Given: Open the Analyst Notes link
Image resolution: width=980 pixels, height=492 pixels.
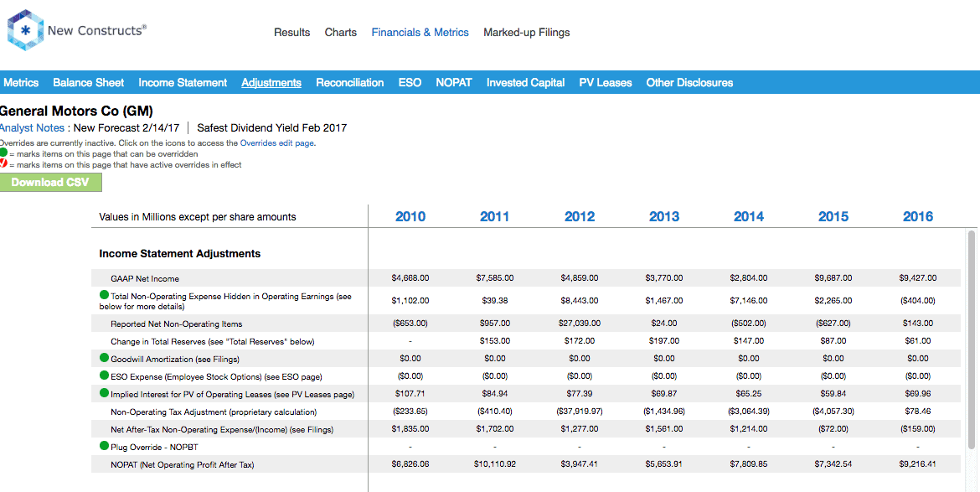Looking at the screenshot, I should (x=33, y=127).
